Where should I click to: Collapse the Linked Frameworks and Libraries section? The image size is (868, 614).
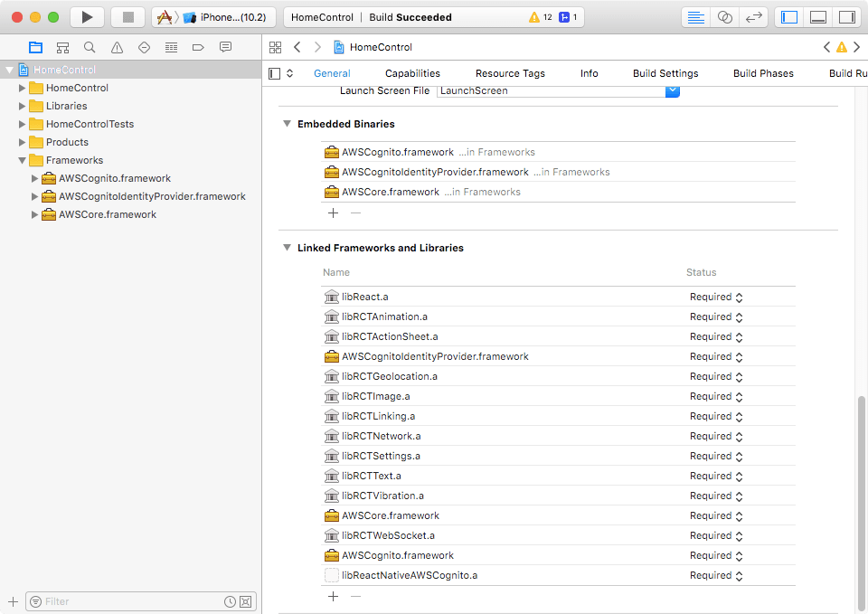click(x=287, y=248)
